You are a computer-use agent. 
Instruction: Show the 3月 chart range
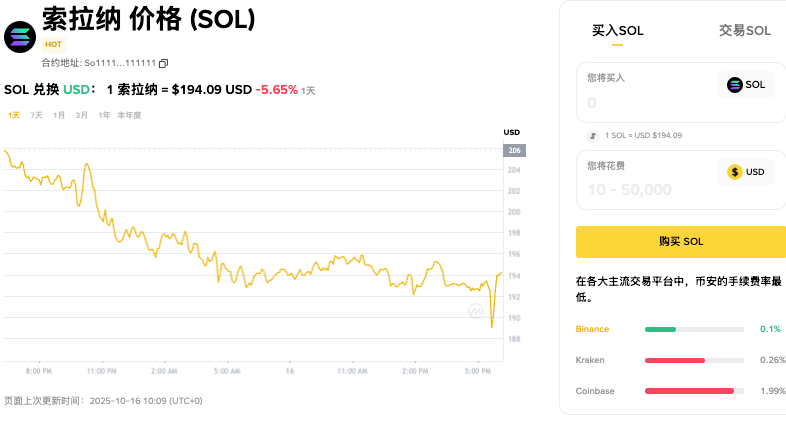pyautogui.click(x=81, y=115)
